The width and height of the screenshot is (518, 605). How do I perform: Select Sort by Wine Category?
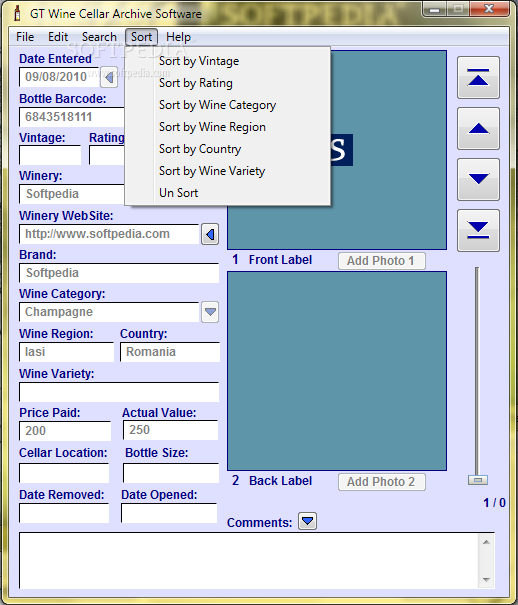(x=228, y=105)
